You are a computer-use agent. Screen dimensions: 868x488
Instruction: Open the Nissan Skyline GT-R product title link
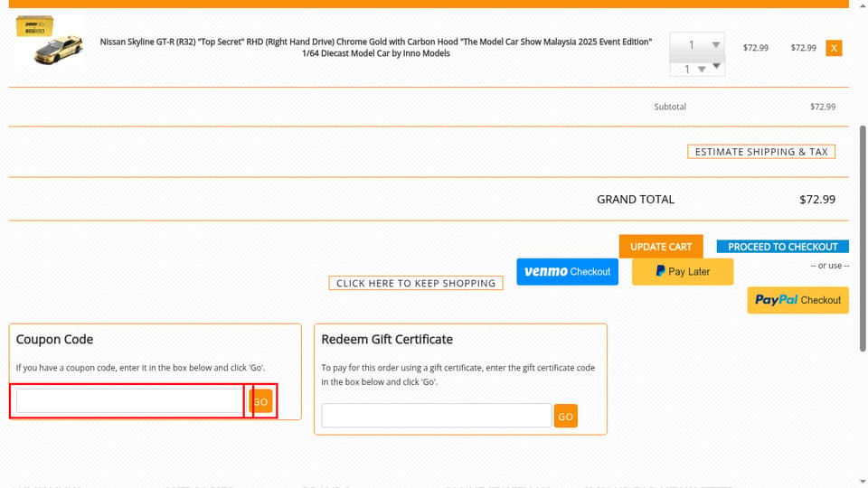(376, 48)
